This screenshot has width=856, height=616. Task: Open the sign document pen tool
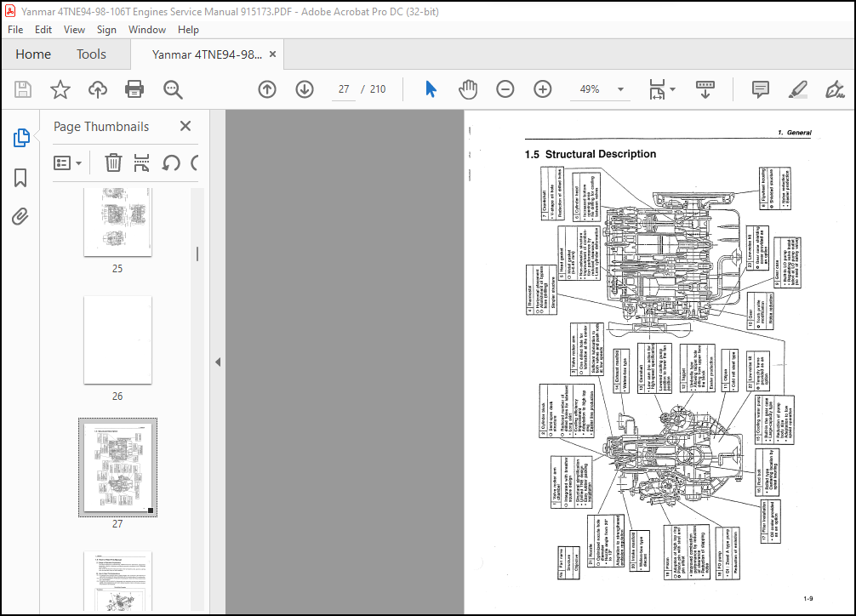pyautogui.click(x=835, y=89)
